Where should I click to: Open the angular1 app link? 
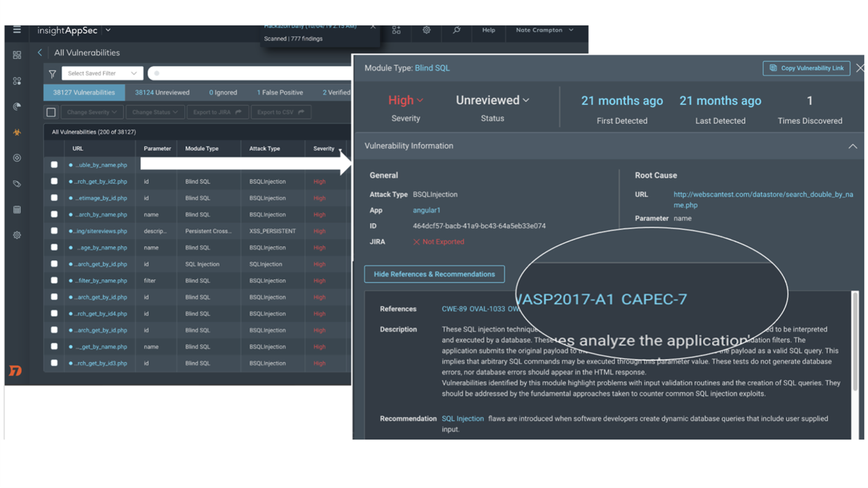click(x=427, y=210)
